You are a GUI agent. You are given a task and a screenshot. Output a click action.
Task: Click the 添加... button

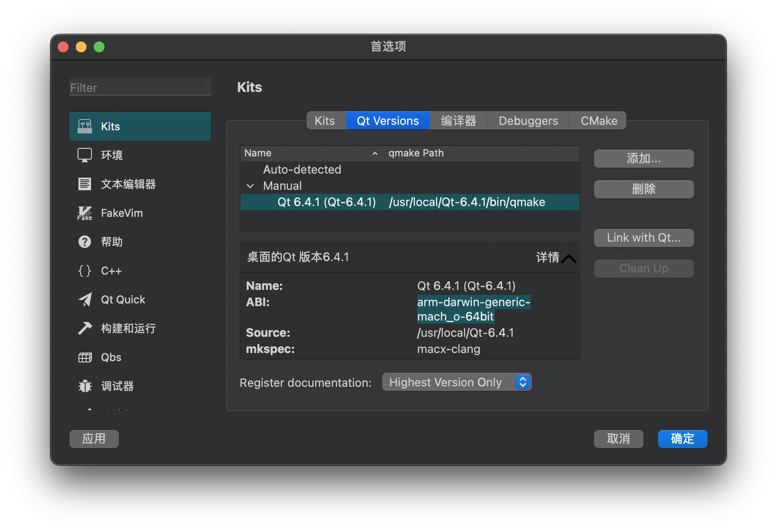coord(644,159)
